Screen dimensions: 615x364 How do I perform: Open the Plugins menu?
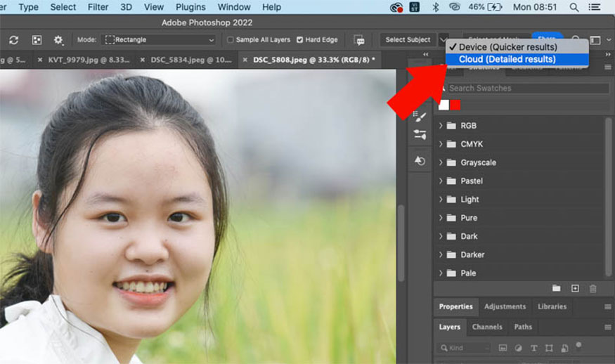(190, 7)
